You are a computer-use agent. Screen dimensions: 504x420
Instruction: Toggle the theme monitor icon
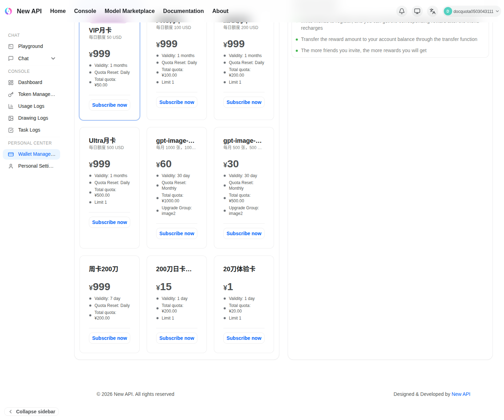[x=417, y=11]
